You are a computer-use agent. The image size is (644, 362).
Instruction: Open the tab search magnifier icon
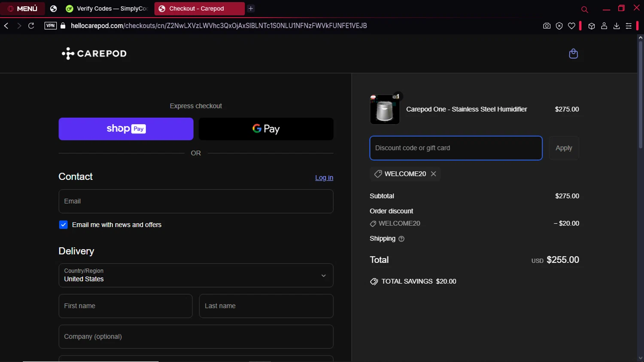pyautogui.click(x=584, y=9)
